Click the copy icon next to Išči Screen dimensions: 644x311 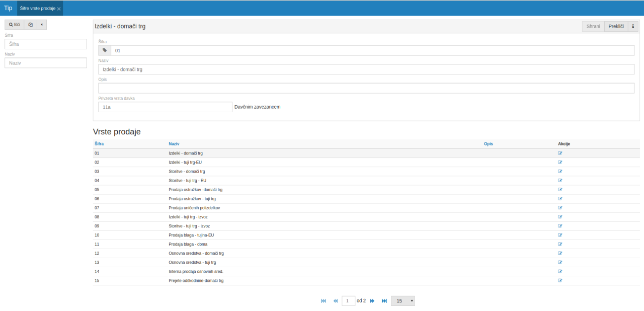pos(31,25)
